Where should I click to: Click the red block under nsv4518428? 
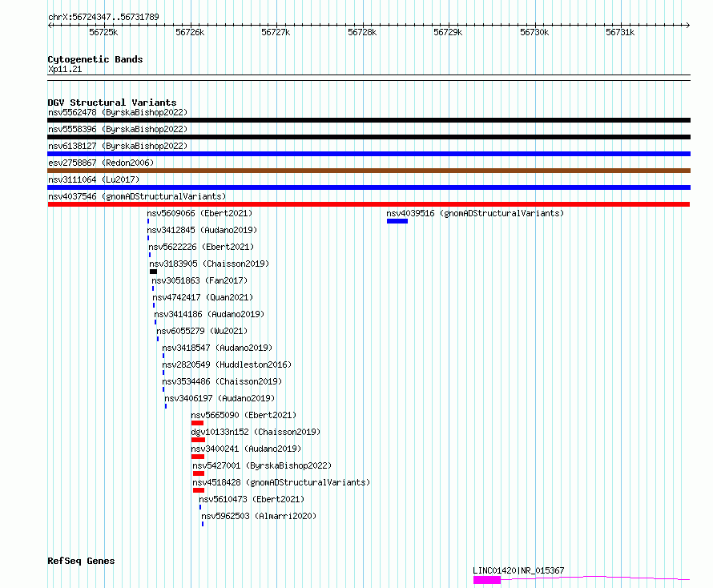coord(199,490)
